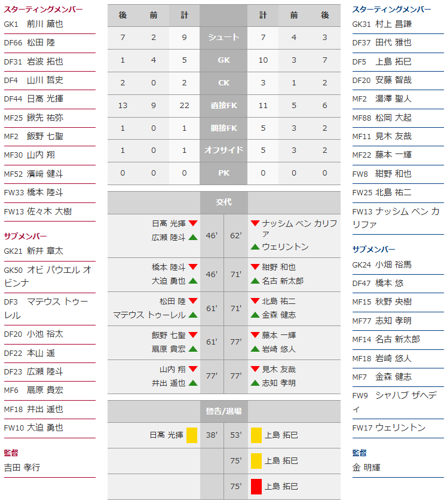Image resolution: width=447 pixels, height=504 pixels.
Task: Click the green arrow next to 金森 健志 in substitutions
Action: (255, 315)
